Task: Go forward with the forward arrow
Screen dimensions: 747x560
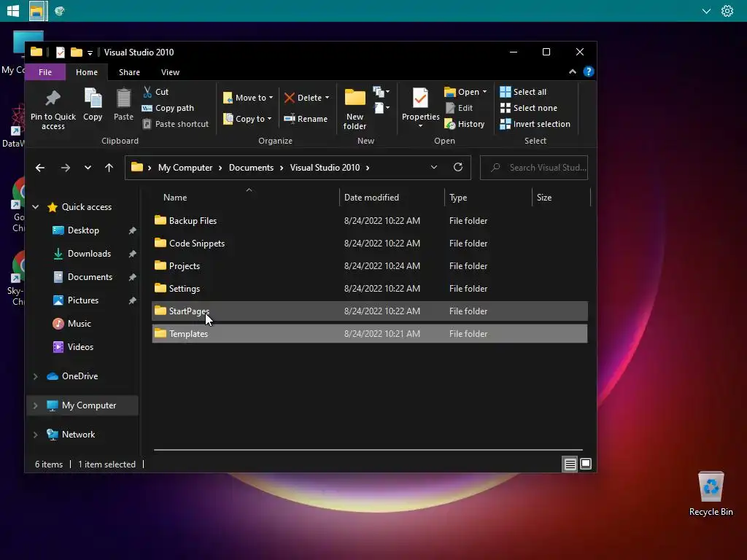Action: tap(65, 168)
